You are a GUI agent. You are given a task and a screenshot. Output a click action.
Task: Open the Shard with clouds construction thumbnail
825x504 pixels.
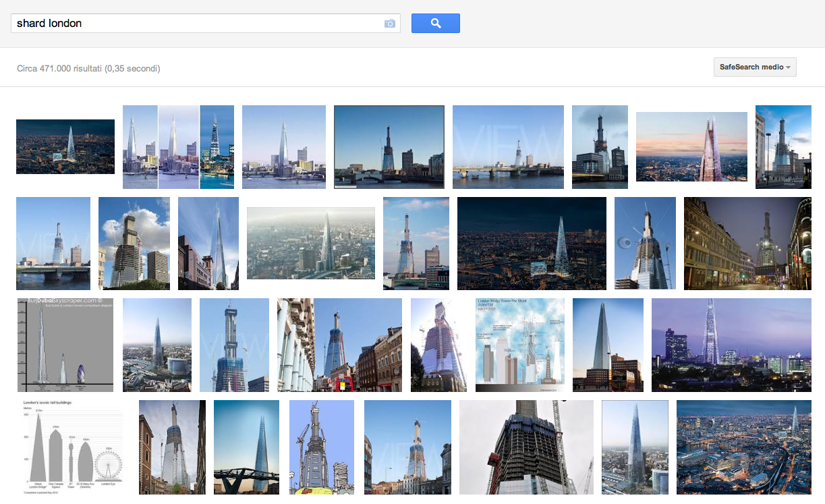(x=134, y=243)
